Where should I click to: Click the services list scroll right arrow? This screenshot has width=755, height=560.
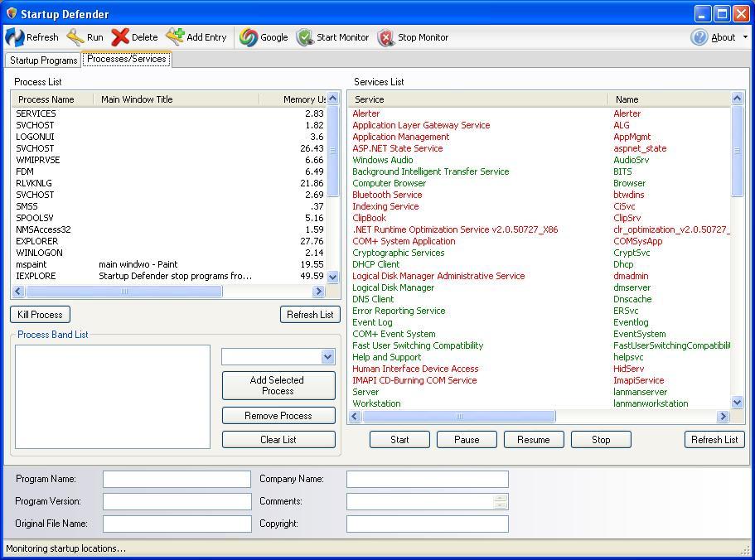point(723,416)
